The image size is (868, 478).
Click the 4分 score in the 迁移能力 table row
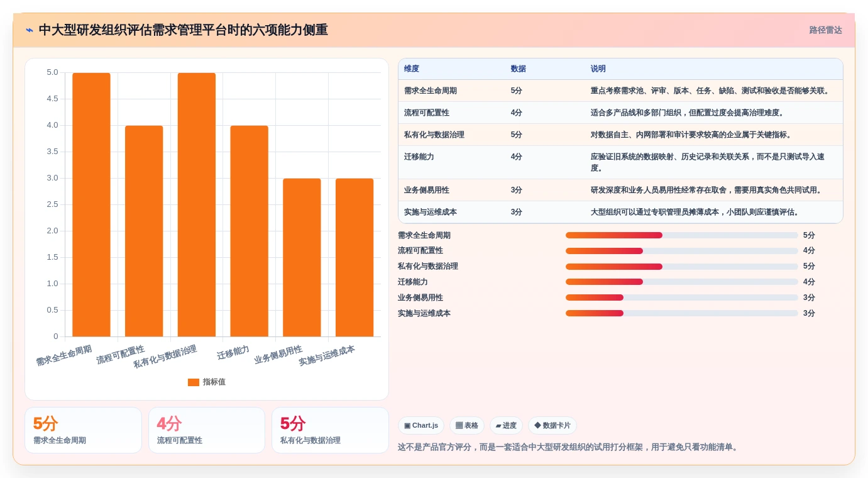pyautogui.click(x=517, y=157)
